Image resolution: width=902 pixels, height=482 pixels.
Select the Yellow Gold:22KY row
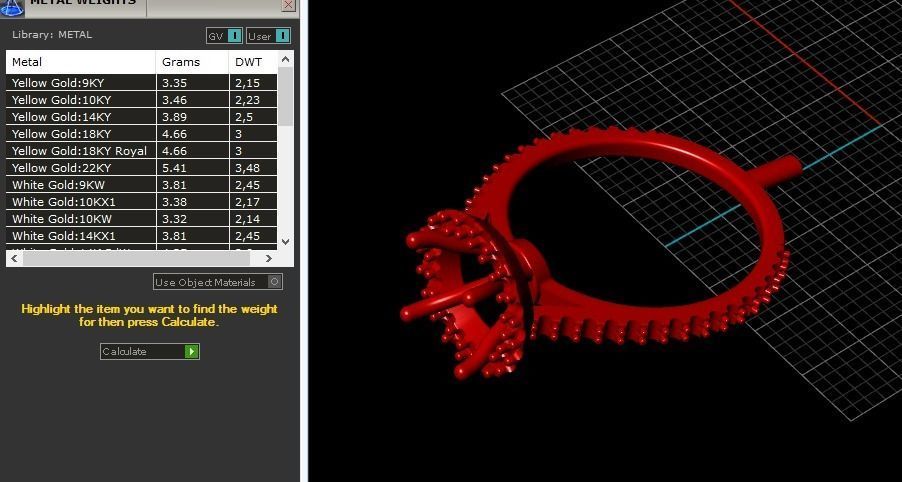(x=142, y=168)
